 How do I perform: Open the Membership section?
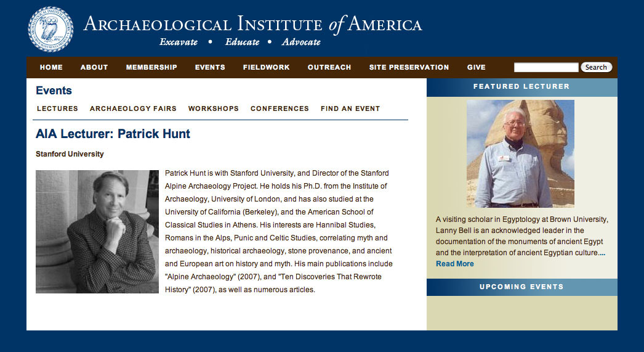pyautogui.click(x=151, y=67)
